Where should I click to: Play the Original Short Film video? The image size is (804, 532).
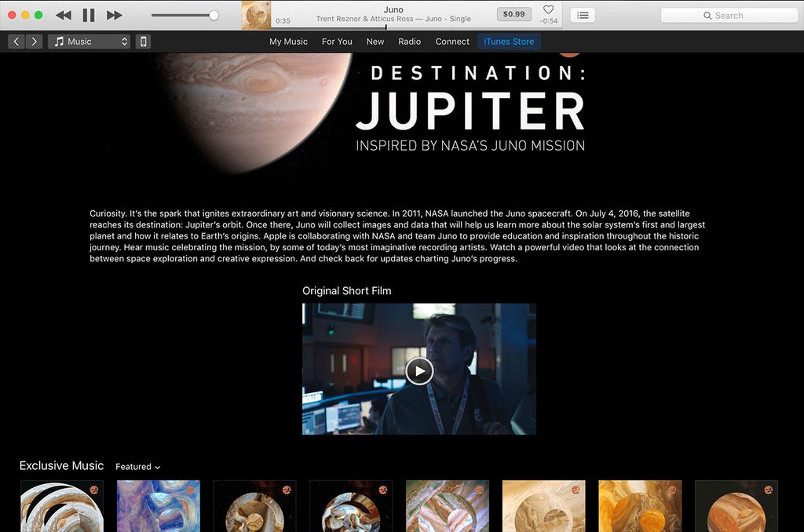[419, 370]
